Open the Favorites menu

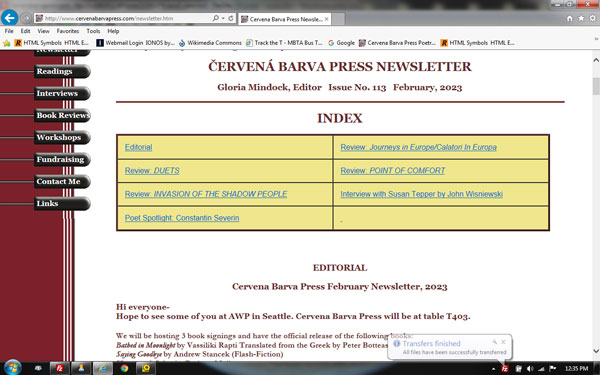click(68, 31)
